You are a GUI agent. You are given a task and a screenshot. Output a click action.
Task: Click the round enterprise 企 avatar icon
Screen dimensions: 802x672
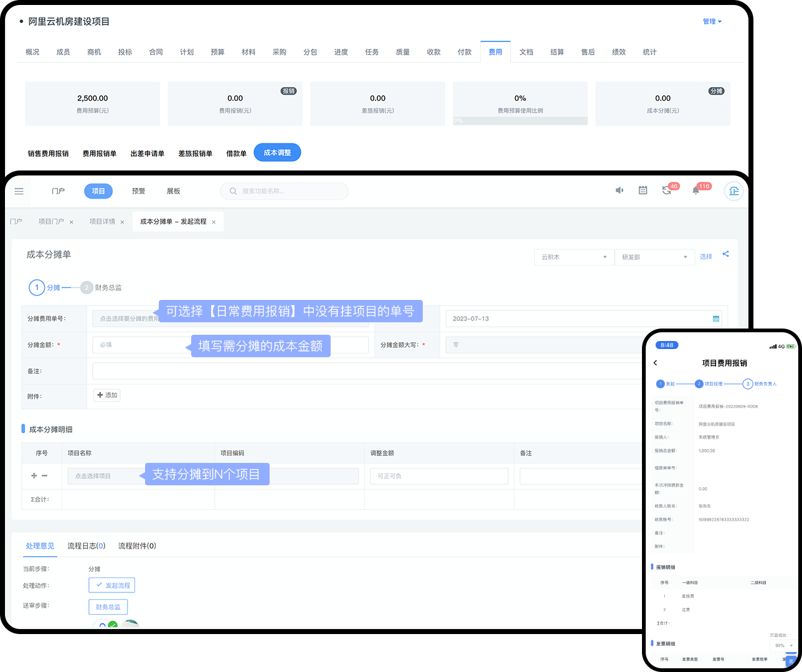734,191
